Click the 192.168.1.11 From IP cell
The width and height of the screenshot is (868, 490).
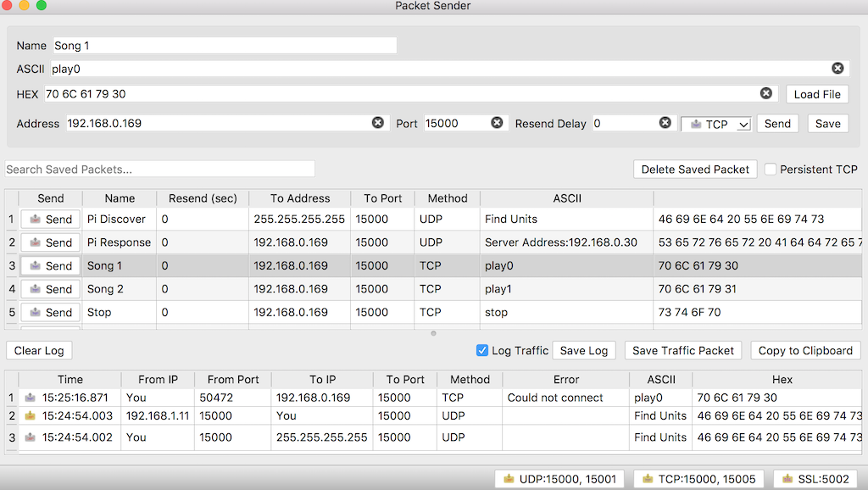coord(158,415)
